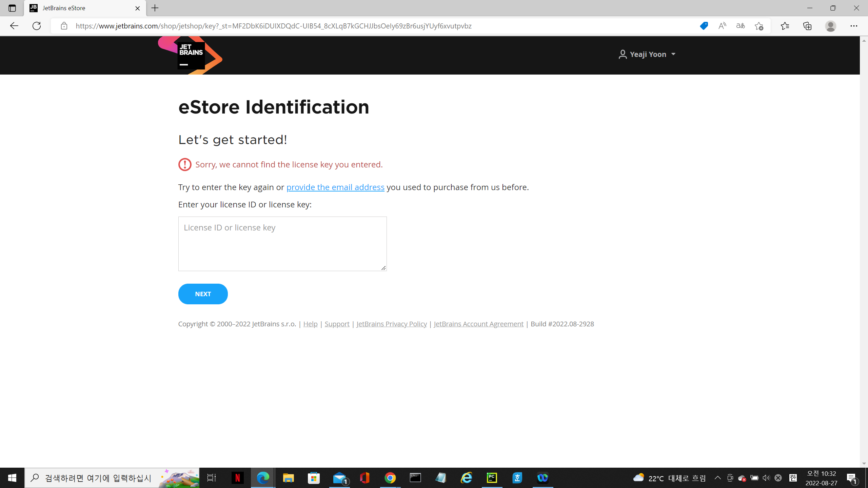Open JetBrains Privacy Policy link
The image size is (868, 488).
click(x=392, y=324)
